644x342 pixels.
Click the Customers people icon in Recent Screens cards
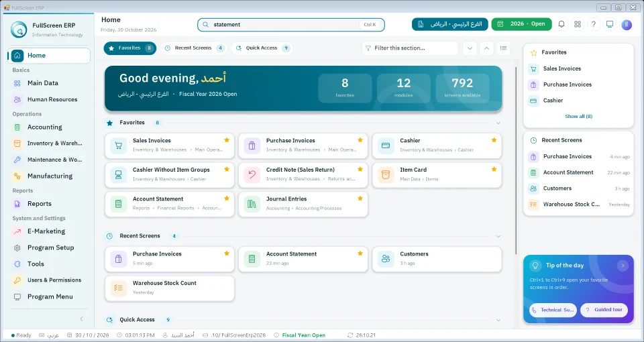[x=386, y=259]
